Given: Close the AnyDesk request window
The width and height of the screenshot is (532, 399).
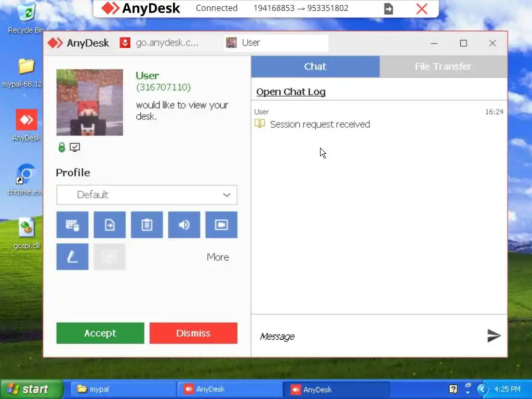Looking at the screenshot, I should coord(493,43).
